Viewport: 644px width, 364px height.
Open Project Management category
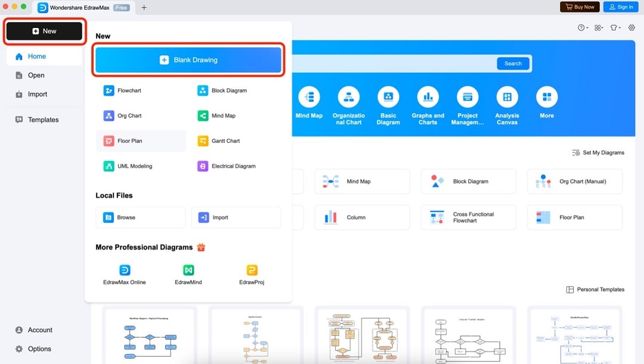click(x=467, y=106)
